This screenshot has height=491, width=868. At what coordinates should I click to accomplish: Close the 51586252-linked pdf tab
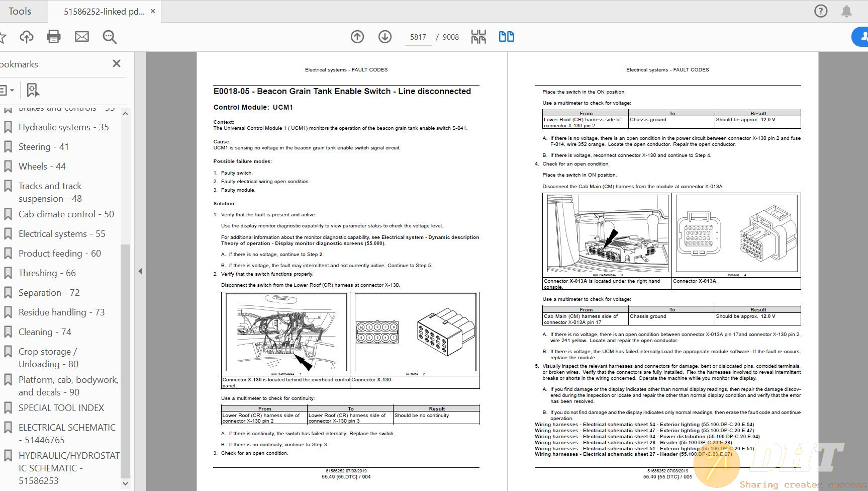coord(153,11)
